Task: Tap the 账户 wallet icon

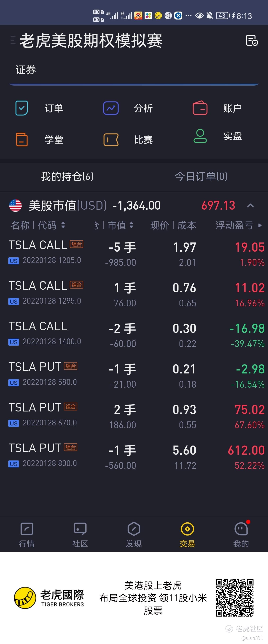Action: coord(200,108)
